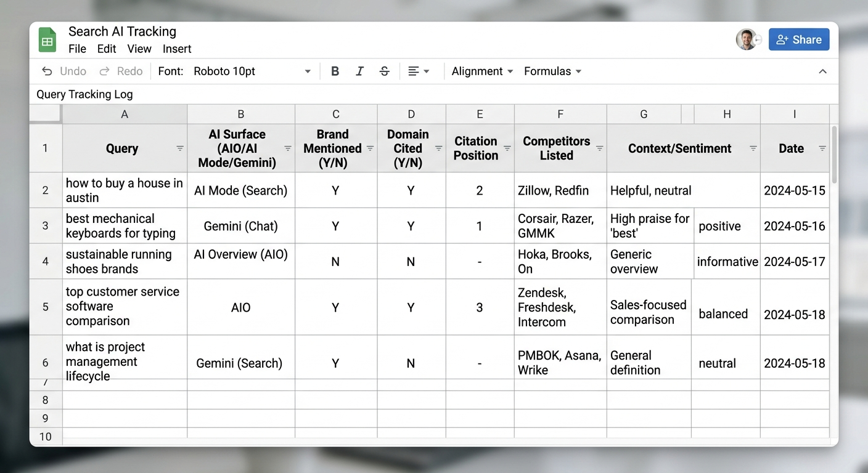
Task: Click the green Sheets app icon
Action: (47, 39)
